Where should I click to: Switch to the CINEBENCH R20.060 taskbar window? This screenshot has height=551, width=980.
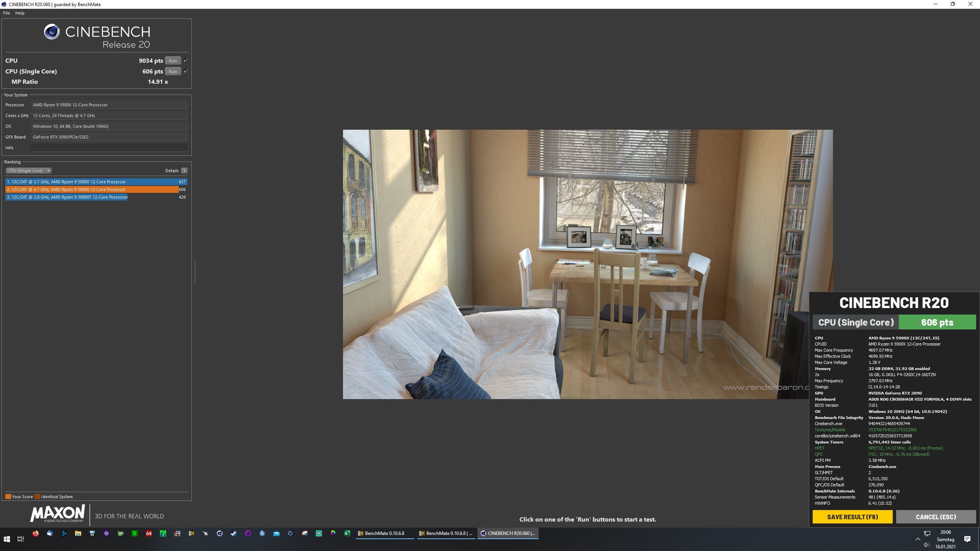tap(508, 533)
